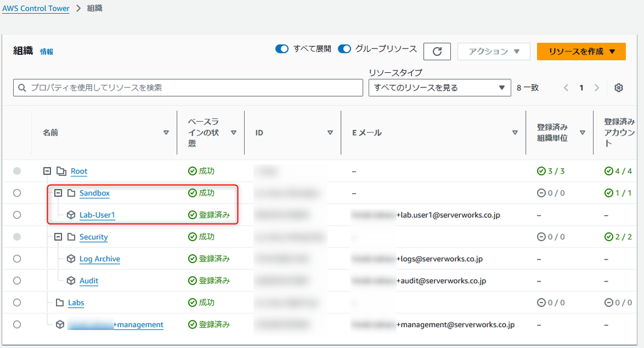The image size is (644, 348).
Task: Open the Root link
Action: click(79, 171)
